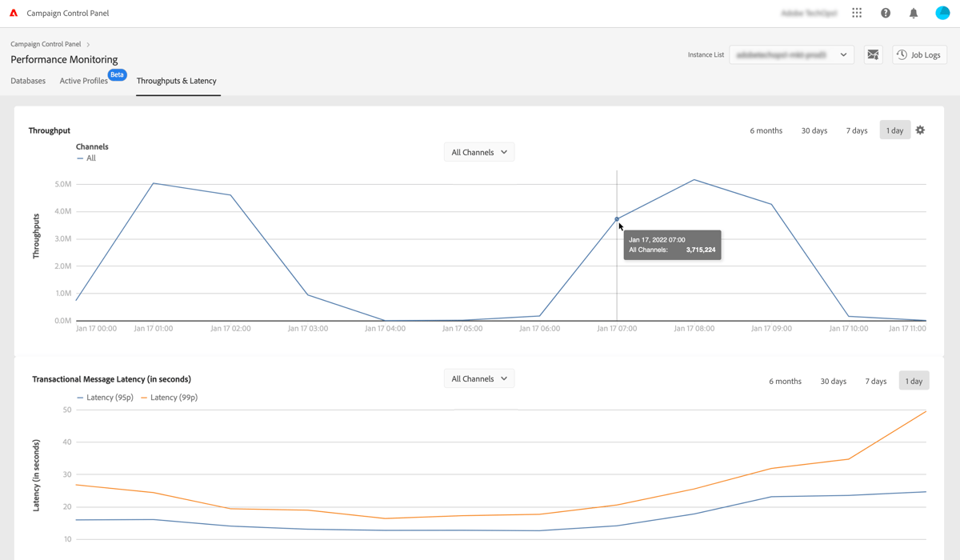Click the highlighted Jan 17 07:00 data point
This screenshot has width=960, height=560.
pos(617,218)
